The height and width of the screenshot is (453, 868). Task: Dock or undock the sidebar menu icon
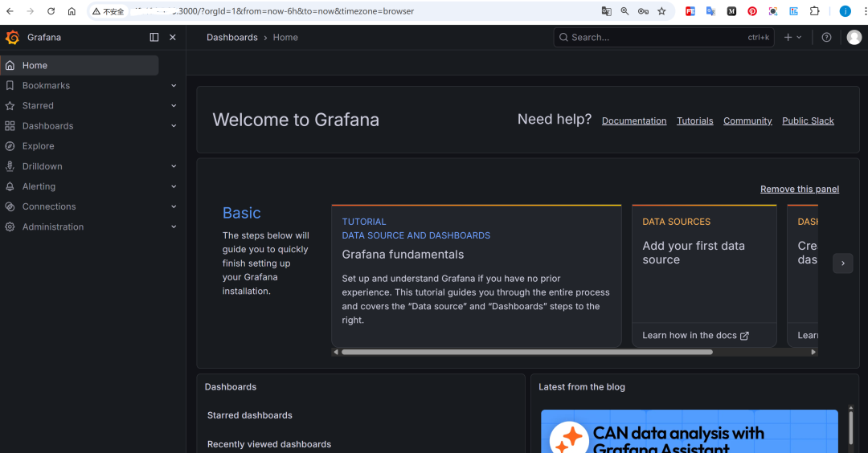(154, 37)
